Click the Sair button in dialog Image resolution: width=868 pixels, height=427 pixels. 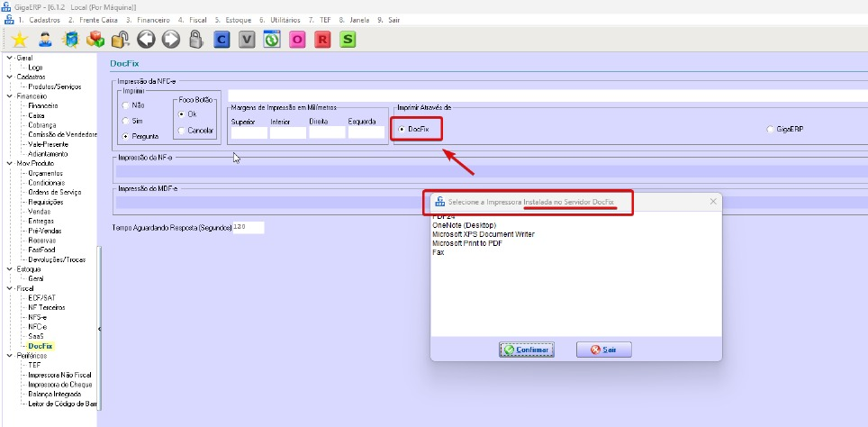click(604, 350)
